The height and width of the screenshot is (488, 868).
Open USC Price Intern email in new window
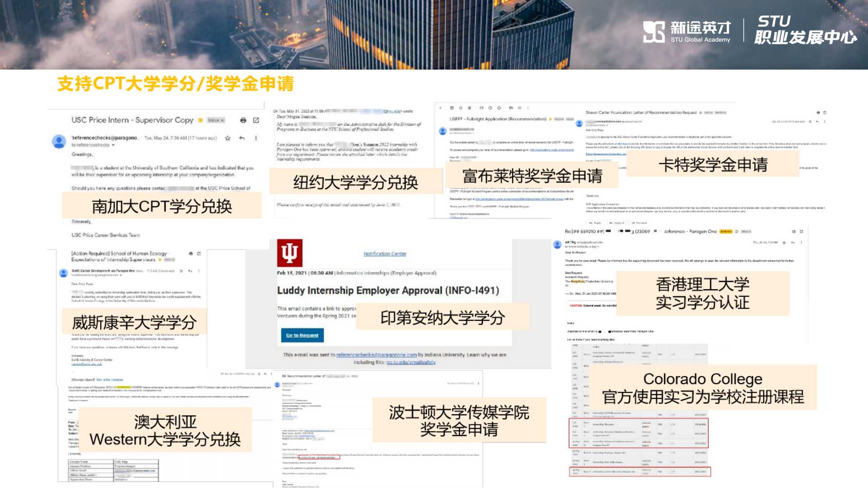tap(256, 120)
